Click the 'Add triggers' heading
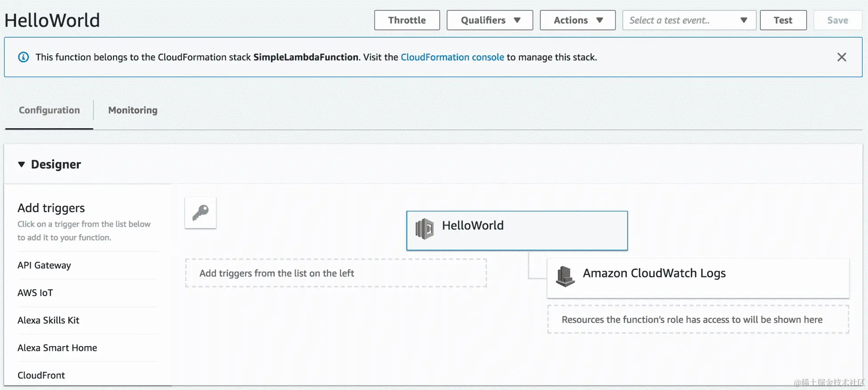 pyautogui.click(x=51, y=208)
